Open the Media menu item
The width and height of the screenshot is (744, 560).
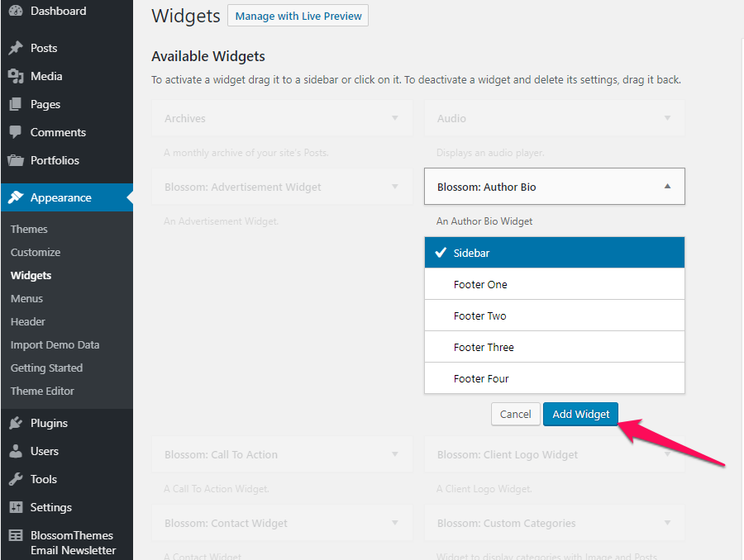coord(46,76)
